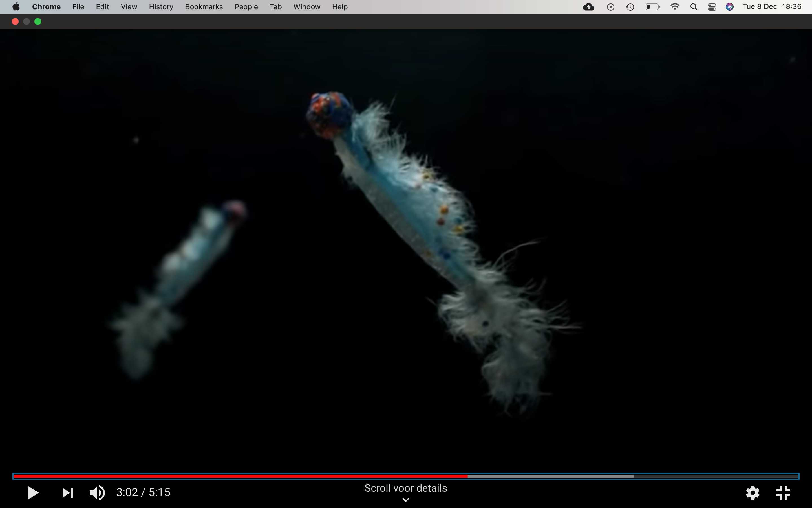Open the View menu
The width and height of the screenshot is (812, 508).
(x=129, y=7)
